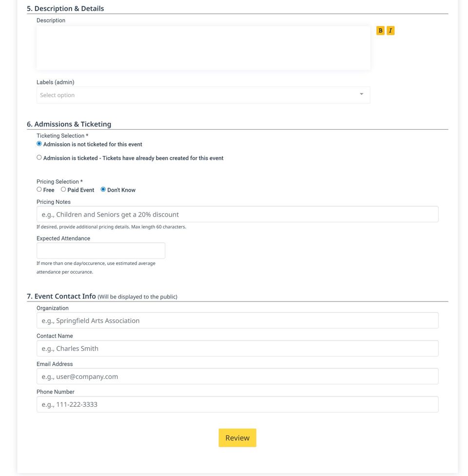Click the Bold formatting icon
The image size is (468, 476).
[x=380, y=31]
